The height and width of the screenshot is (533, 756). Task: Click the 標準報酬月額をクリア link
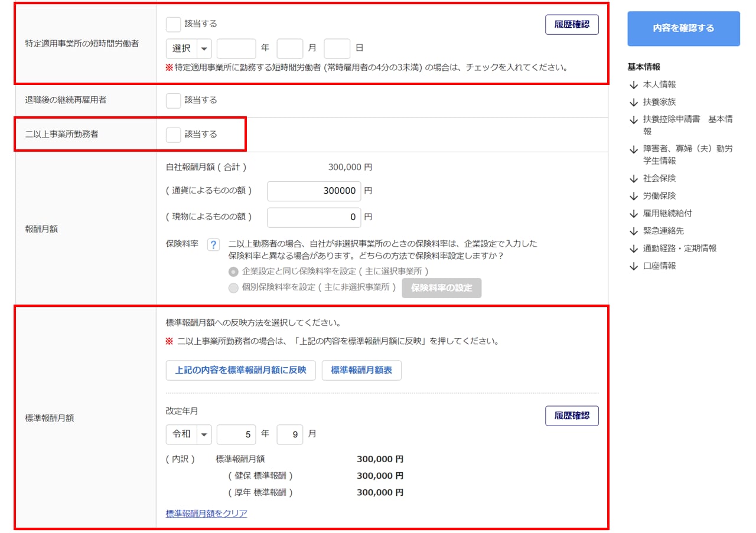click(207, 514)
